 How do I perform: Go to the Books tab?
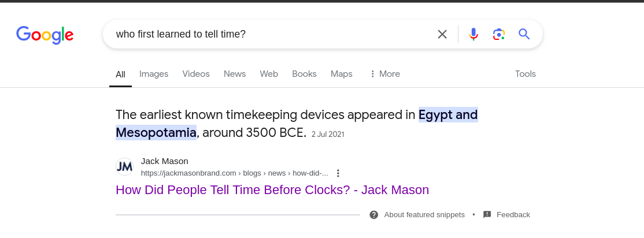(x=304, y=74)
